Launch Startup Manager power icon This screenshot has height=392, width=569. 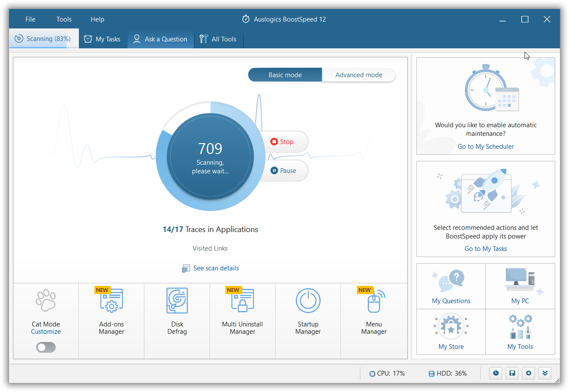[308, 301]
